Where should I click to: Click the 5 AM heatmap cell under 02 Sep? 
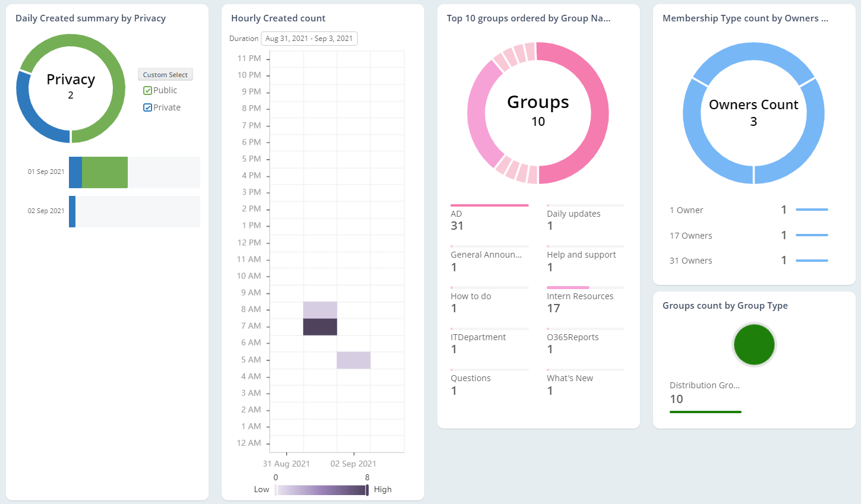tap(354, 359)
